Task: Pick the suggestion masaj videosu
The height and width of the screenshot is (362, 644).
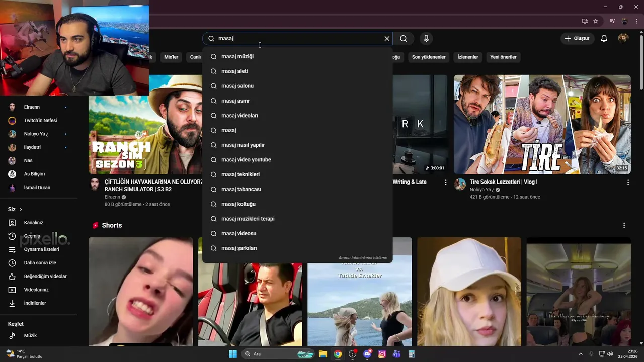Action: point(297,233)
